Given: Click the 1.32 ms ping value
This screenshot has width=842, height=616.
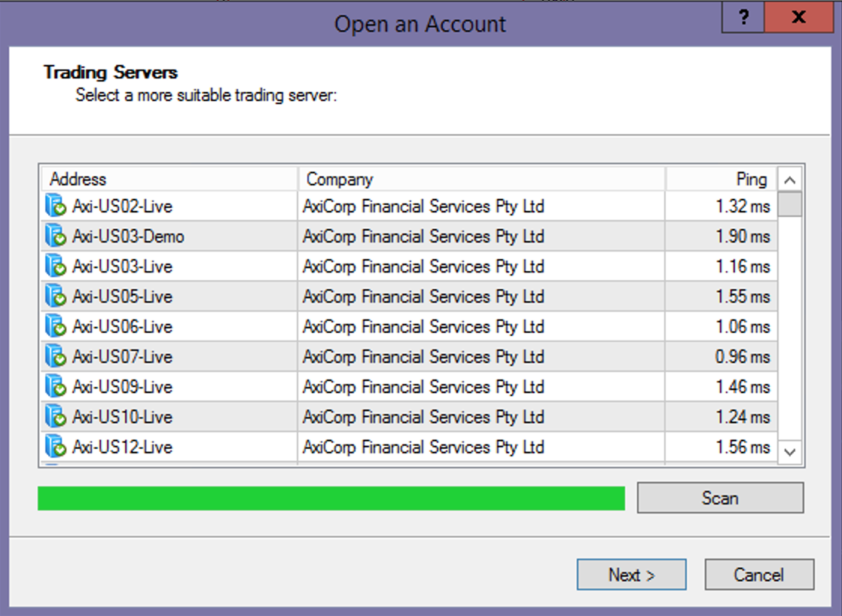Looking at the screenshot, I should (743, 206).
